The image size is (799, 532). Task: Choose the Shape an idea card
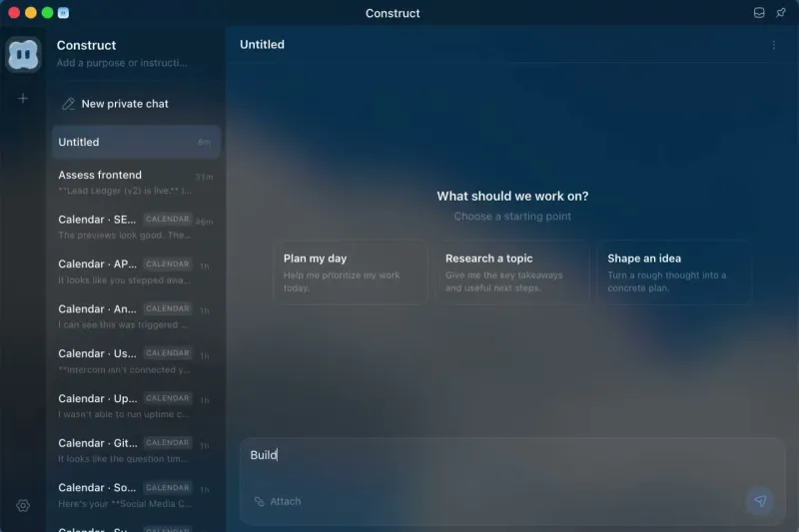675,272
